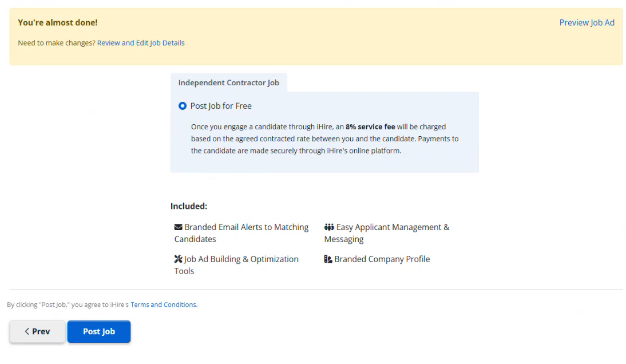
Task: Open the Preview Job Ad link
Action: click(587, 23)
